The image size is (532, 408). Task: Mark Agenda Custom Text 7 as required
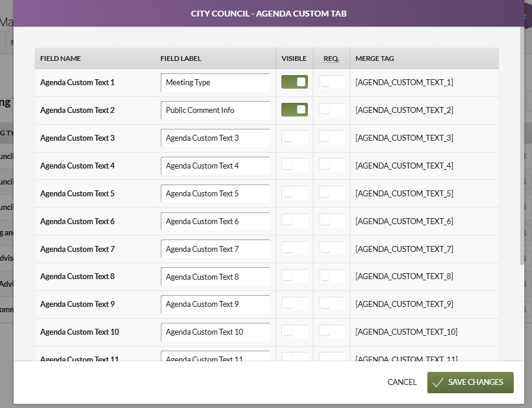click(332, 249)
